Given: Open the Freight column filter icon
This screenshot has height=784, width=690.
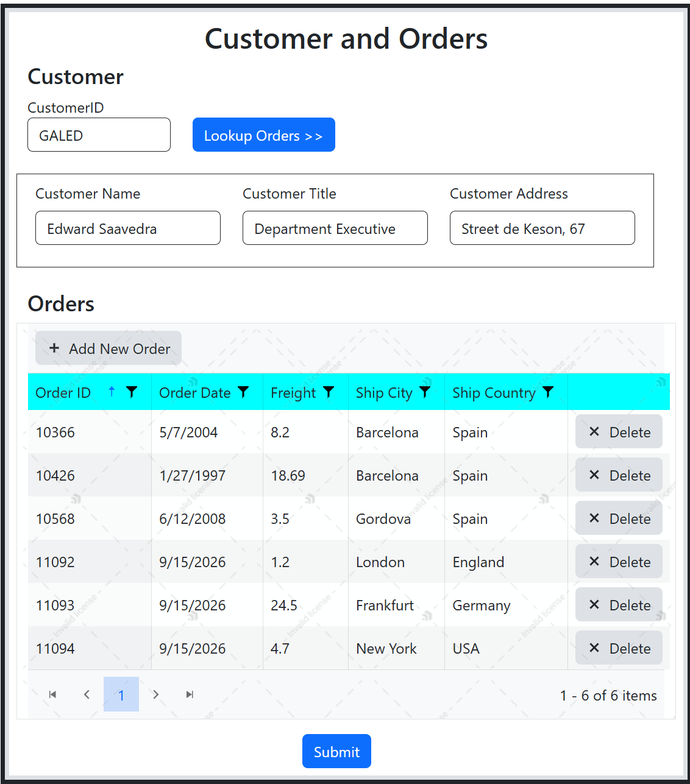Looking at the screenshot, I should pyautogui.click(x=329, y=392).
